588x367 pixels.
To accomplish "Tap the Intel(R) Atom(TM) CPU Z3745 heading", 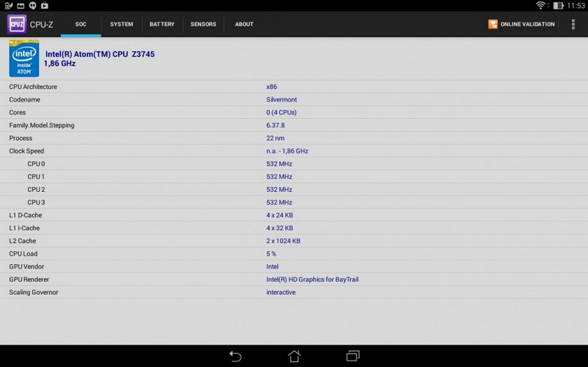I will point(99,54).
